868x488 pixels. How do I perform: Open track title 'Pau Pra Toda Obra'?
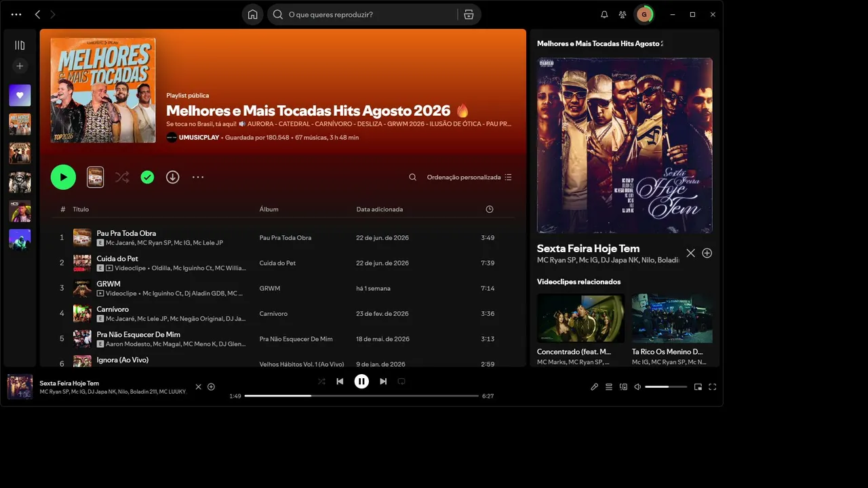[x=126, y=233]
